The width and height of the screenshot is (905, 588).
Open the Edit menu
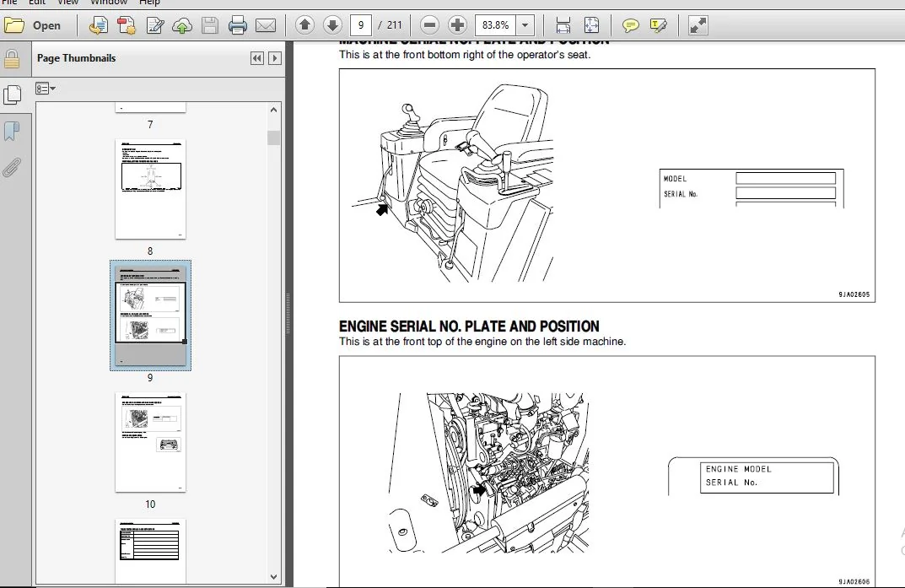(37, 3)
